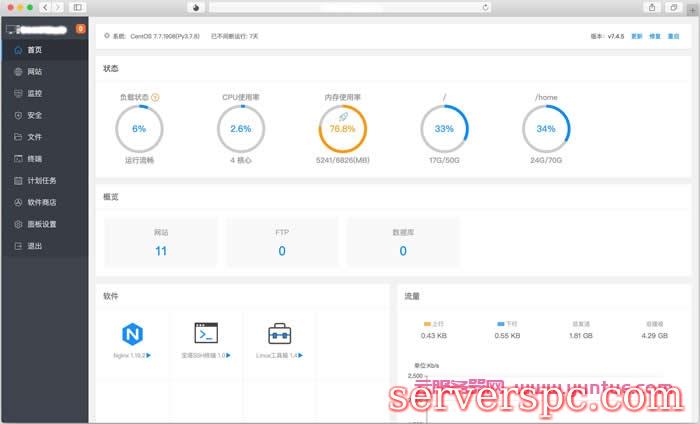
Task: Open 安全 in the sidebar
Action: (35, 115)
